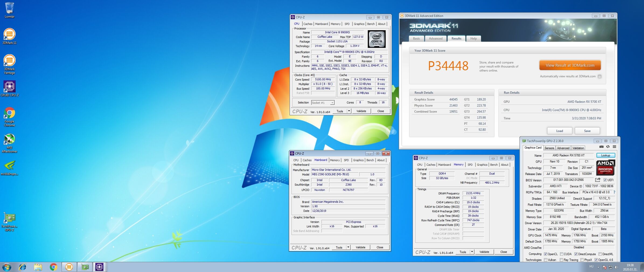The image size is (644, 272).
Task: Open Chrome from the taskbar
Action: pyautogui.click(x=53, y=267)
